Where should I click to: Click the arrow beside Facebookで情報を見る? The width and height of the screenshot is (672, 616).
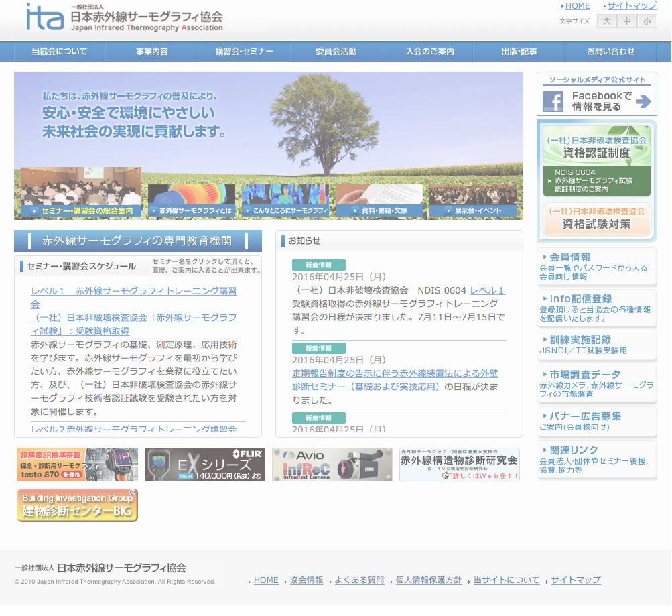pos(643,101)
